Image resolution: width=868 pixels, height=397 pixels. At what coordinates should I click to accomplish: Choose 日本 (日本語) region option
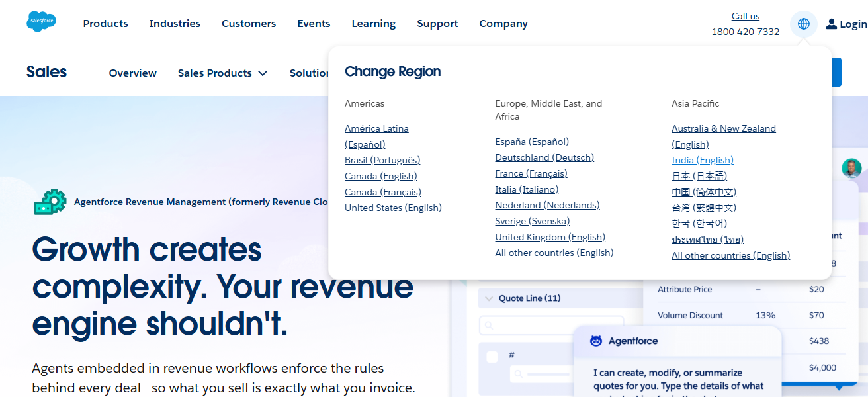699,175
